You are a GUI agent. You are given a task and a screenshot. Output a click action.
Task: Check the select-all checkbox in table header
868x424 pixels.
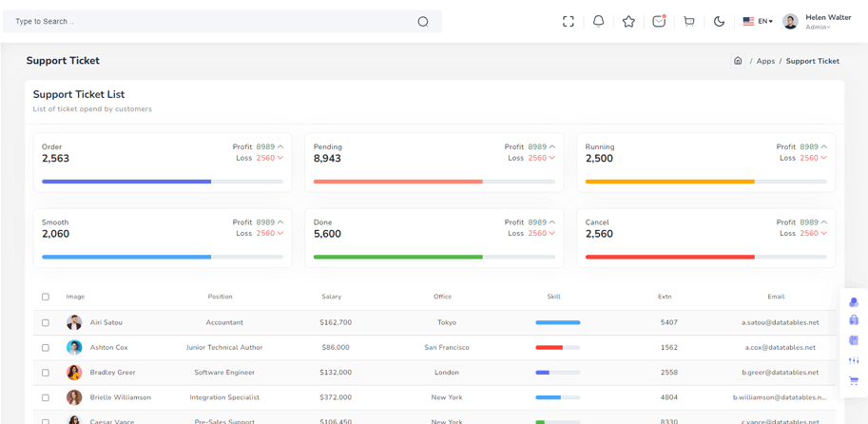click(46, 297)
